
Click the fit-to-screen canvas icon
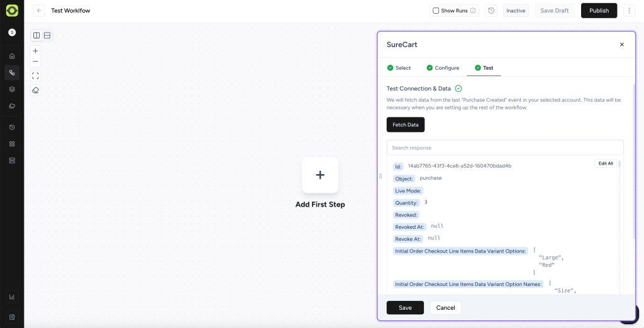[x=35, y=75]
